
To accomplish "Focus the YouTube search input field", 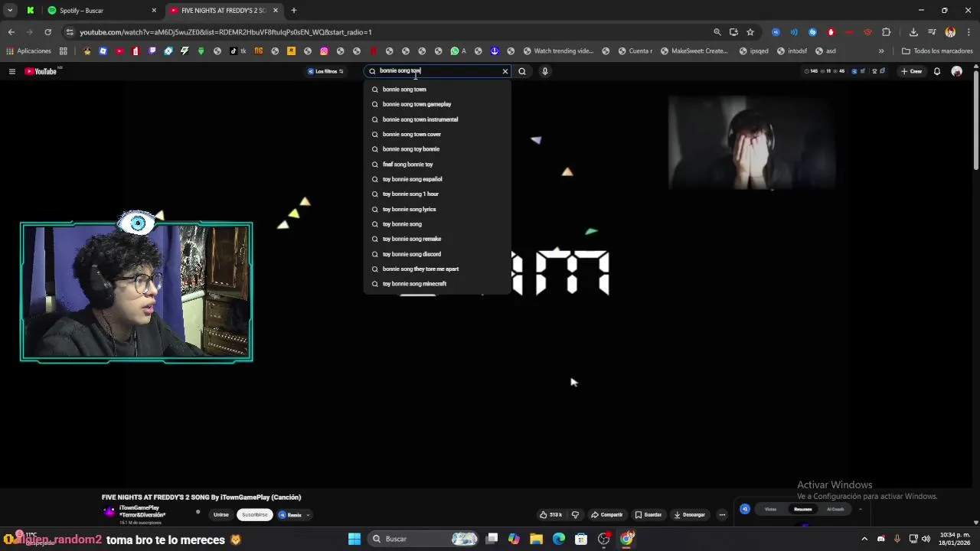I will [438, 71].
